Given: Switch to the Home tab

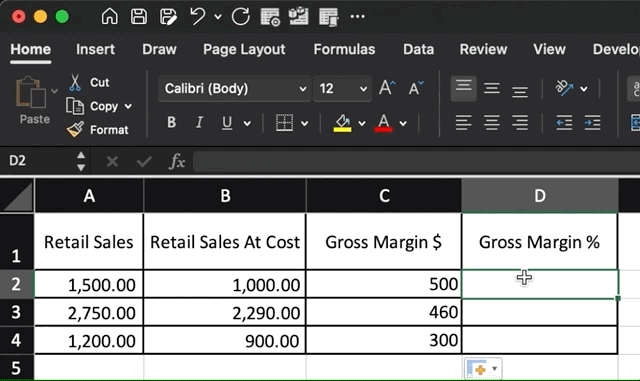Looking at the screenshot, I should 31,49.
